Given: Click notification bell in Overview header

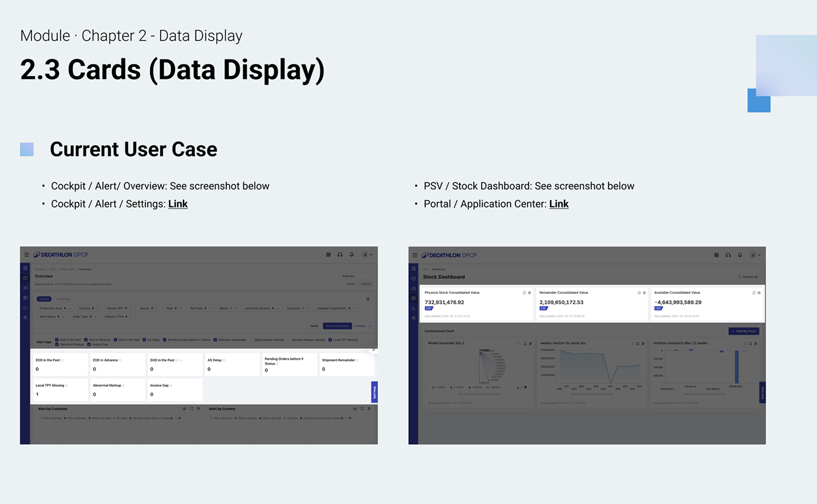Looking at the screenshot, I should click(352, 255).
